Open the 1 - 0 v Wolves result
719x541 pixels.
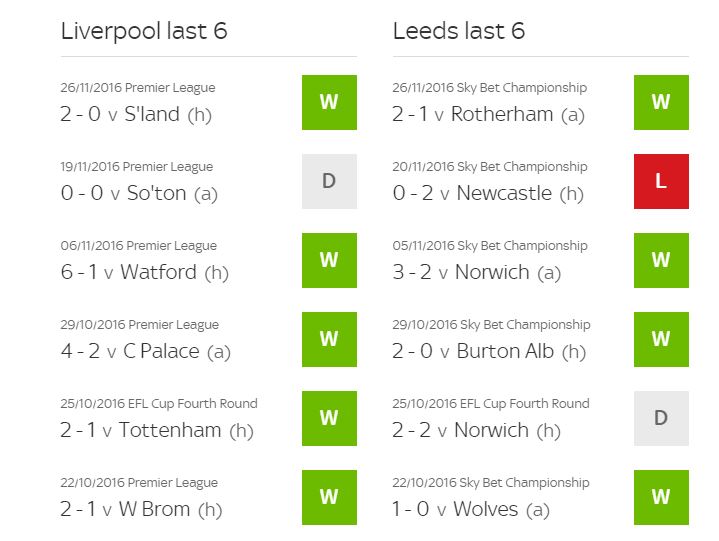[x=471, y=509]
